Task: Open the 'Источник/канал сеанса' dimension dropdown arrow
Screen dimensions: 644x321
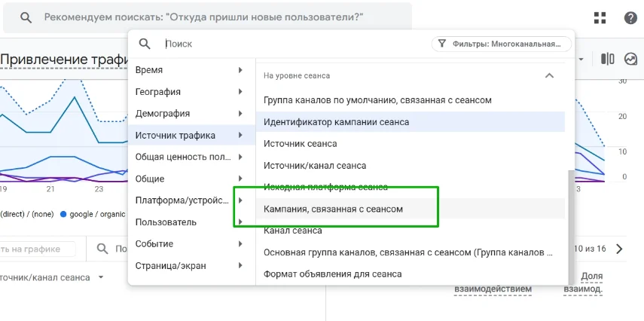Action: pyautogui.click(x=100, y=278)
